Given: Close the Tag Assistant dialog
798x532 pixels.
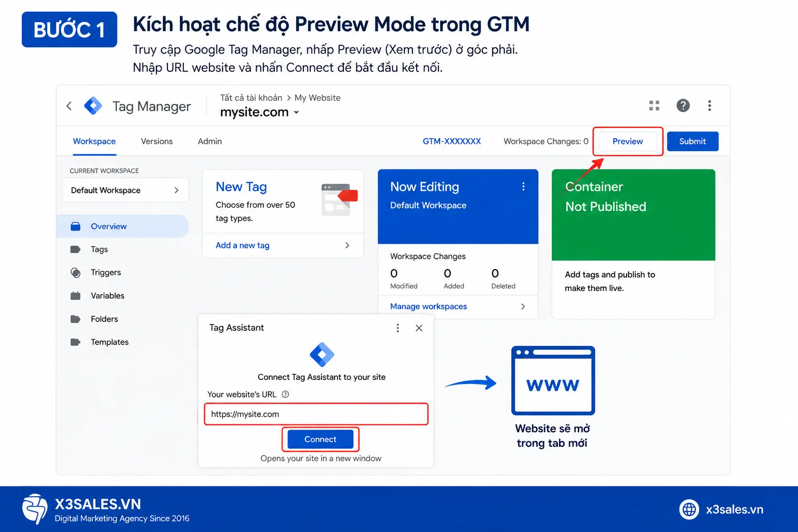Looking at the screenshot, I should [x=419, y=328].
